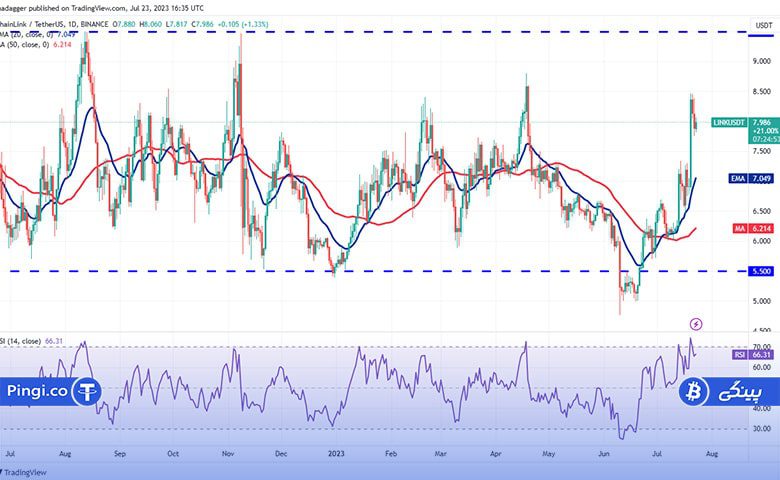
Task: Click the 5.000 price axis label
Action: pos(762,301)
